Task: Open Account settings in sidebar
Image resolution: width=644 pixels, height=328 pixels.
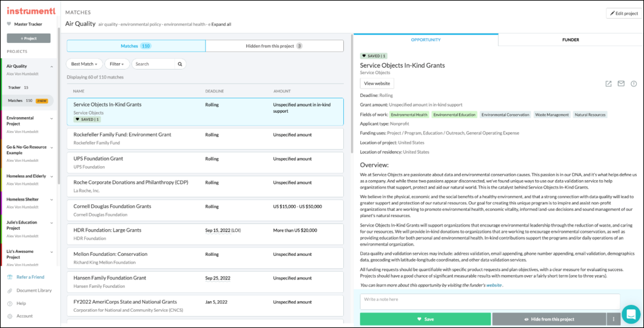Action: pyautogui.click(x=25, y=316)
